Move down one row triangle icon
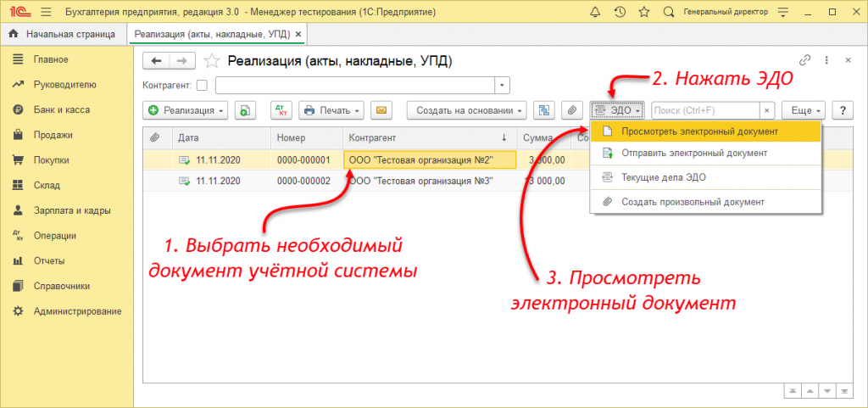This screenshot has width=868, height=408. [x=827, y=391]
